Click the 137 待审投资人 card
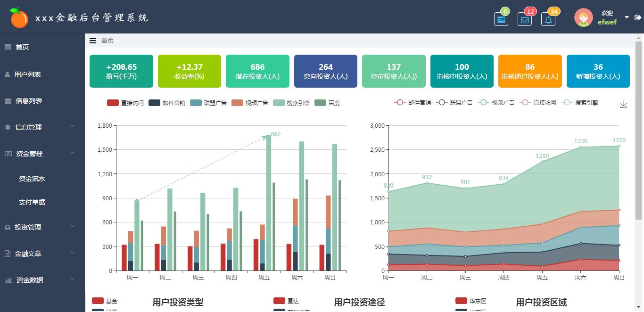The height and width of the screenshot is (312, 644). (394, 71)
